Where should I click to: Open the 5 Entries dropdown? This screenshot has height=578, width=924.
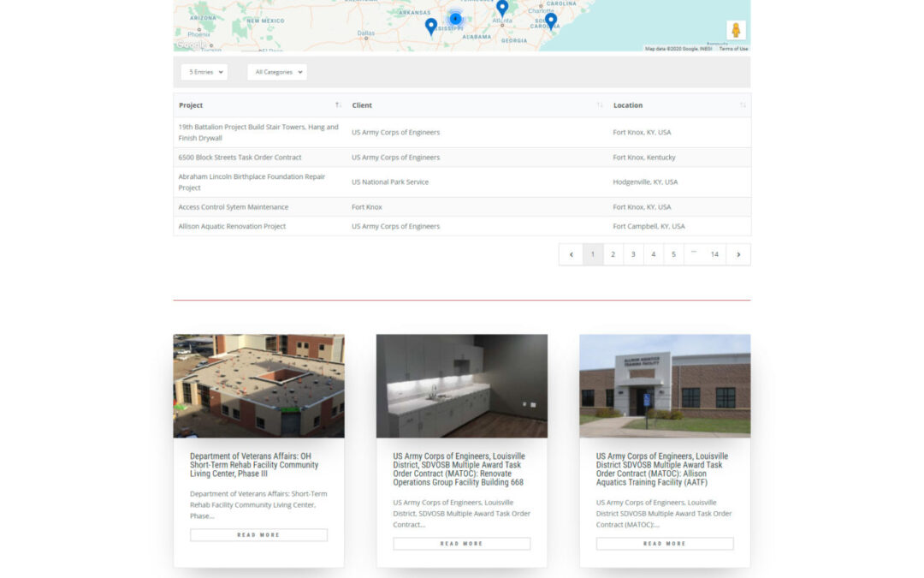pyautogui.click(x=204, y=72)
